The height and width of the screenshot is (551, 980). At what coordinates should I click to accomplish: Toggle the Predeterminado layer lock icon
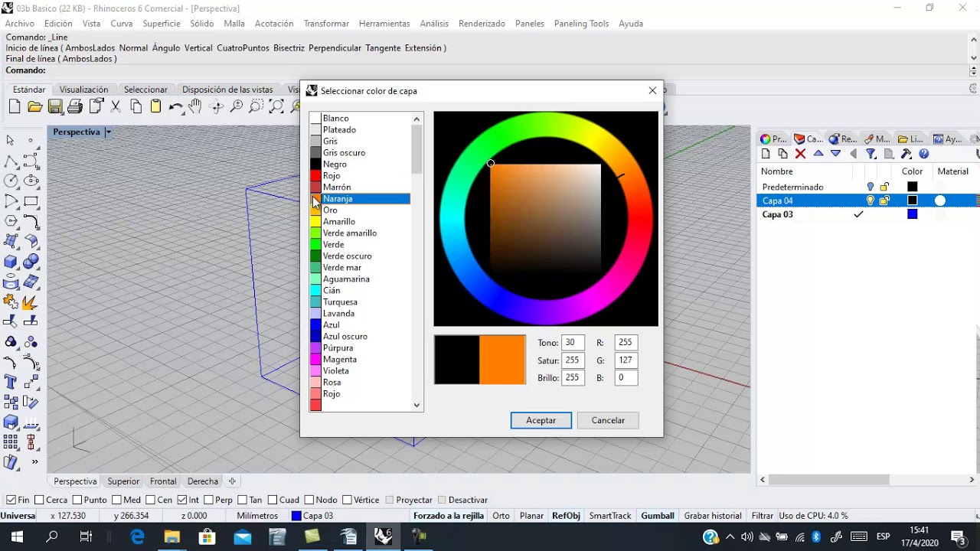point(884,187)
